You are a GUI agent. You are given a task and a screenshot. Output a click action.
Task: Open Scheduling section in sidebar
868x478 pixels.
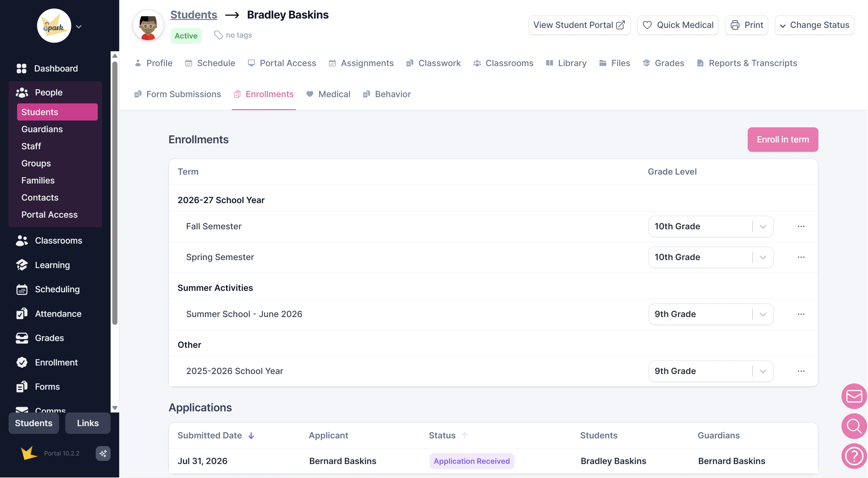(48, 289)
